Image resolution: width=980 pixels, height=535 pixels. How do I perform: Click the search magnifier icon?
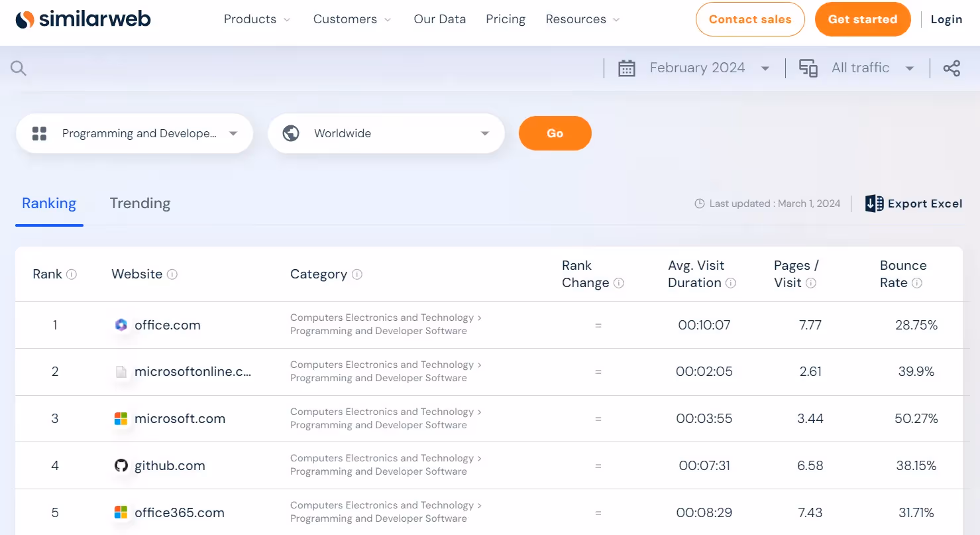(x=18, y=68)
